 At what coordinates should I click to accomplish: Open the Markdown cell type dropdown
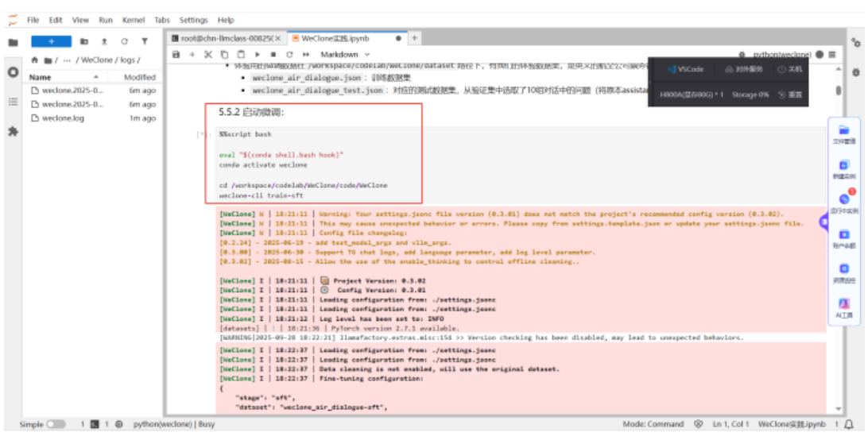click(344, 55)
